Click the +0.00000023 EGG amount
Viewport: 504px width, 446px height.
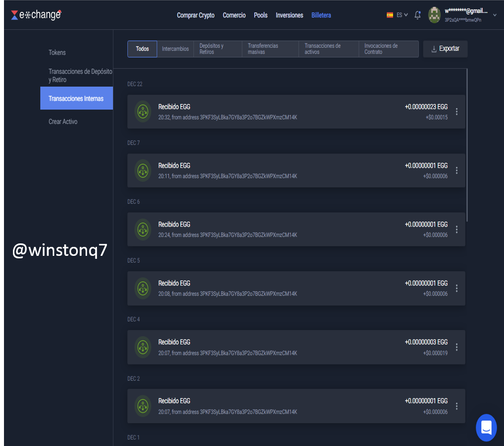[426, 107]
